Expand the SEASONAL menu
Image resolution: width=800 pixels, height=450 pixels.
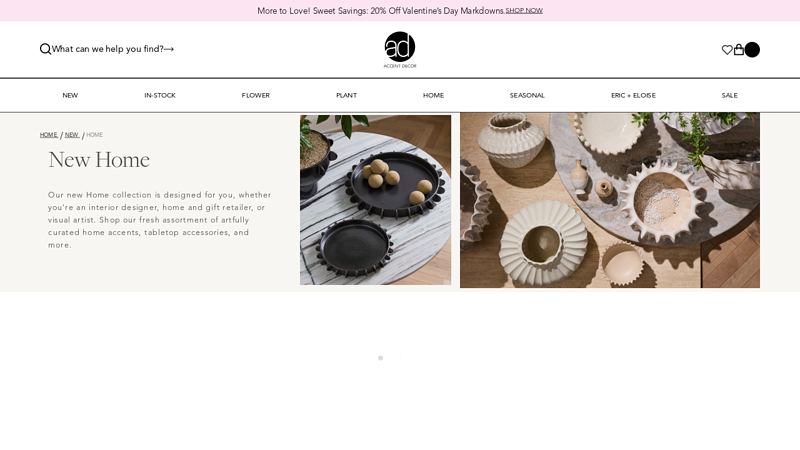[527, 95]
